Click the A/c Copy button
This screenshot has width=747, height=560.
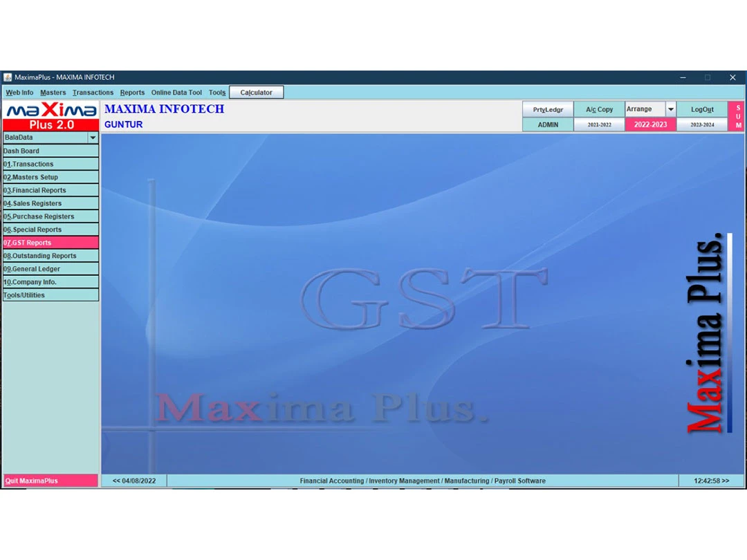coord(599,109)
